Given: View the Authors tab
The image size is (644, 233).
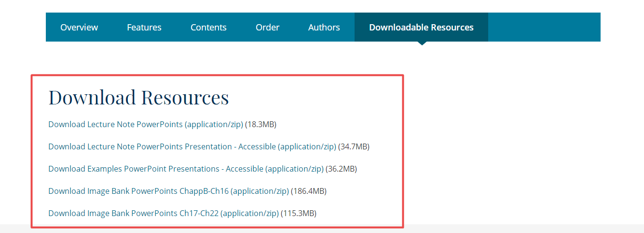Looking at the screenshot, I should click(324, 27).
